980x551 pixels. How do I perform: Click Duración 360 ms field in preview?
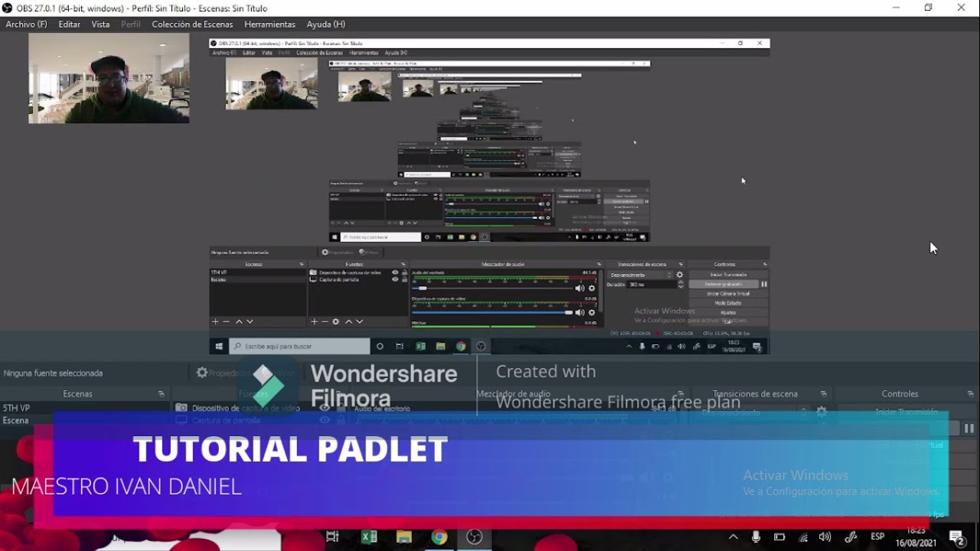pyautogui.click(x=652, y=284)
